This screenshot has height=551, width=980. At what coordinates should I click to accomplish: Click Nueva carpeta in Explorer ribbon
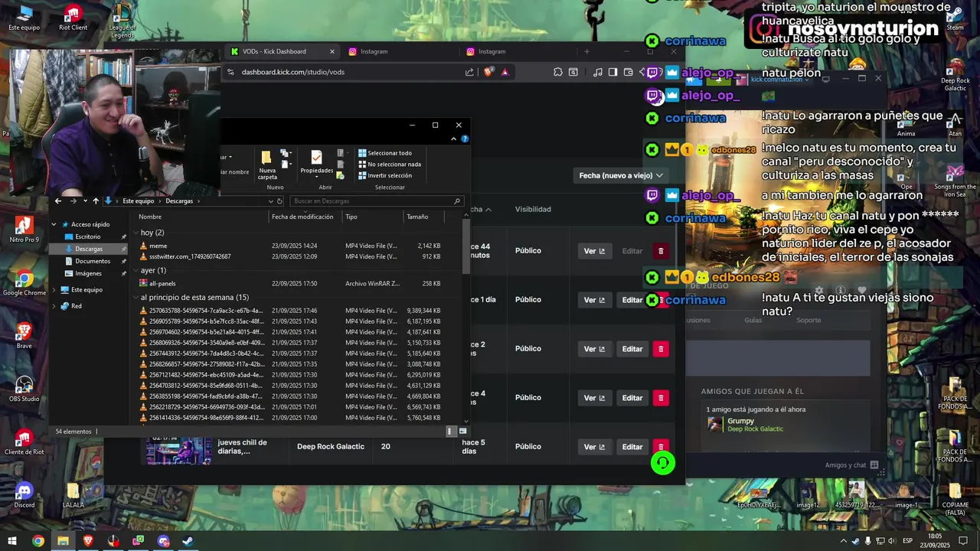coord(267,165)
